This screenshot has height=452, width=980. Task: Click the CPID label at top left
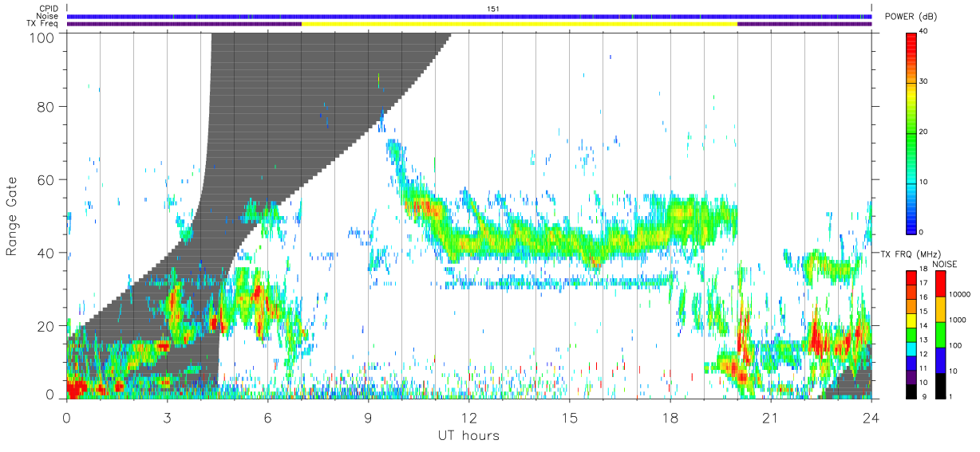coord(49,9)
